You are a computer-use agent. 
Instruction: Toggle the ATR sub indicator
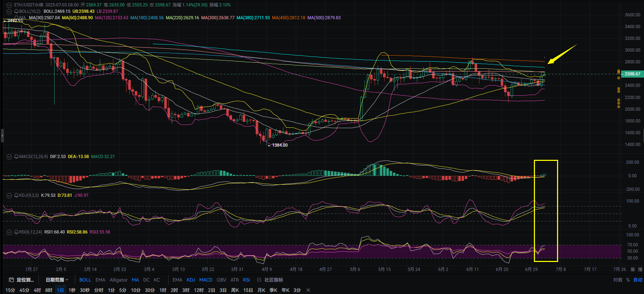pyautogui.click(x=235, y=280)
